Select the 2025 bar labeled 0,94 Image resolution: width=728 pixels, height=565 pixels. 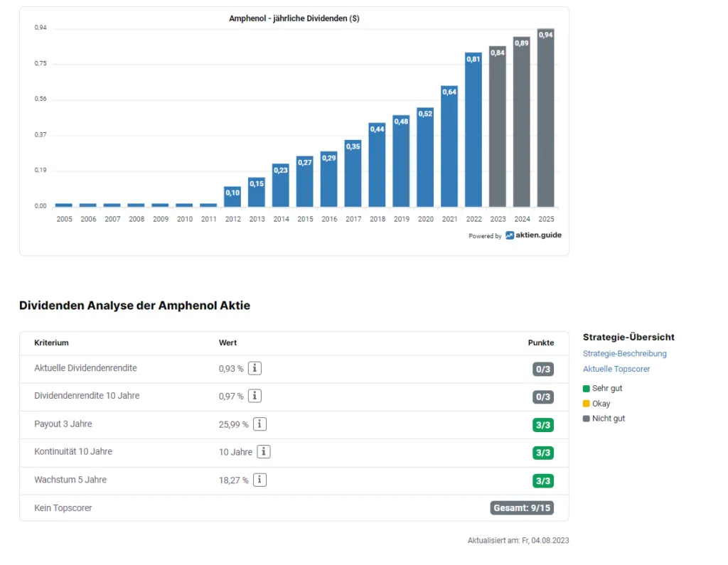(x=545, y=118)
